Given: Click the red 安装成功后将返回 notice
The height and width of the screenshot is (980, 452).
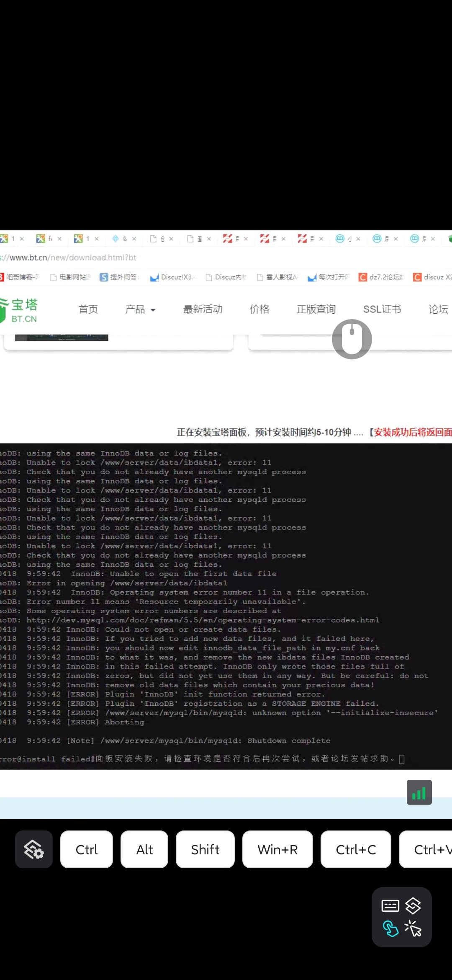Looking at the screenshot, I should point(413,432).
